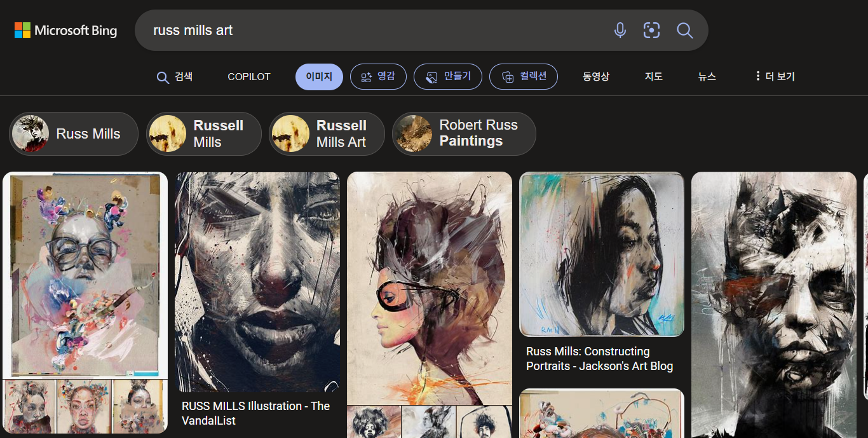Open partially visible image below Jackson's Art Blog

(x=602, y=413)
